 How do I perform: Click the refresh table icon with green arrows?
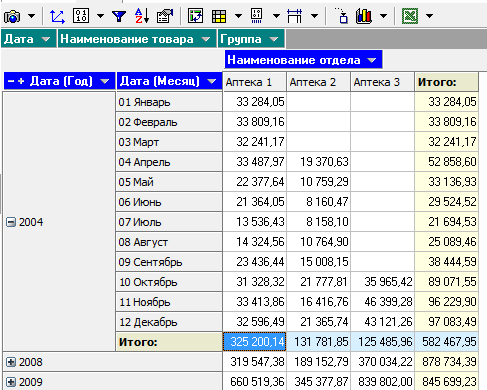pos(195,16)
